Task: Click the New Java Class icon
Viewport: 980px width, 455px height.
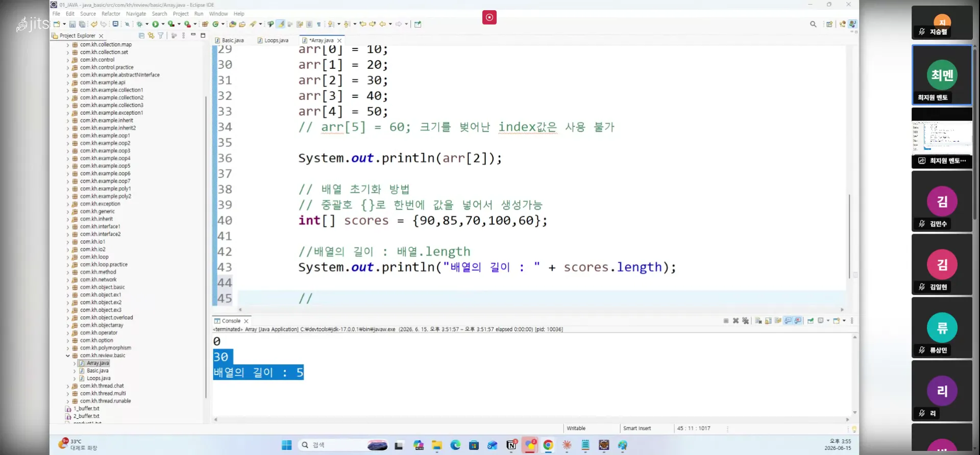Action: [x=215, y=24]
